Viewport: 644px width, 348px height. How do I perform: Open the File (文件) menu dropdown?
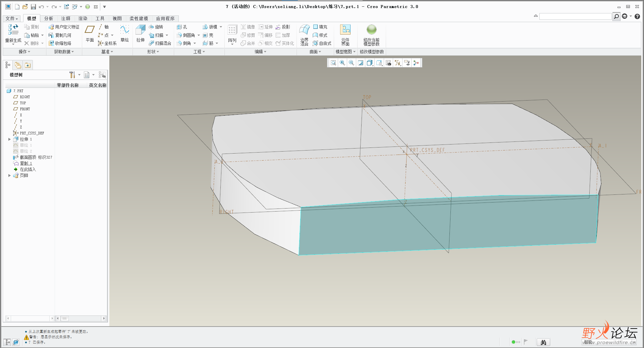tap(12, 18)
